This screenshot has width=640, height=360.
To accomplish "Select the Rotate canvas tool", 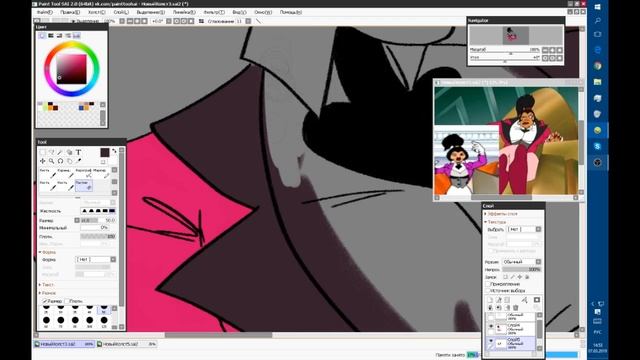I will [x=60, y=161].
